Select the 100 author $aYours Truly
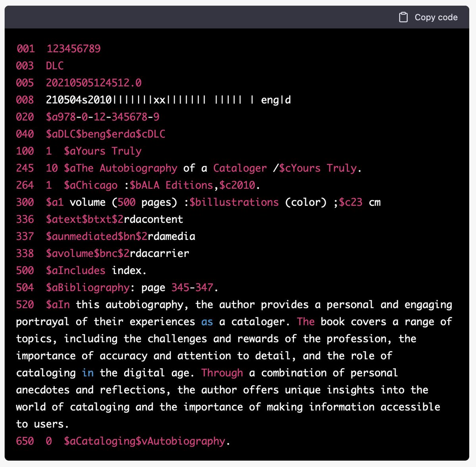The height and width of the screenshot is (467, 476). 103,151
